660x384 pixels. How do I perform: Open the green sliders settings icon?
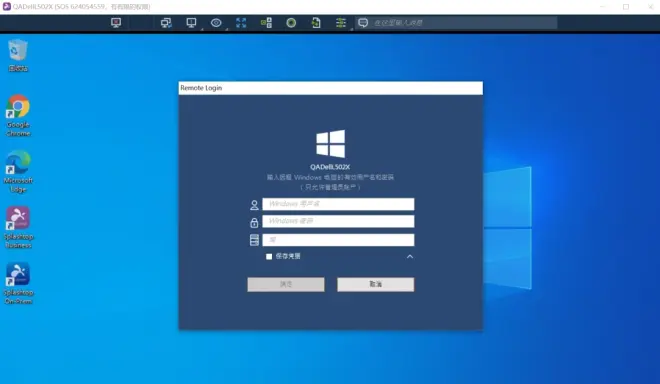point(341,23)
